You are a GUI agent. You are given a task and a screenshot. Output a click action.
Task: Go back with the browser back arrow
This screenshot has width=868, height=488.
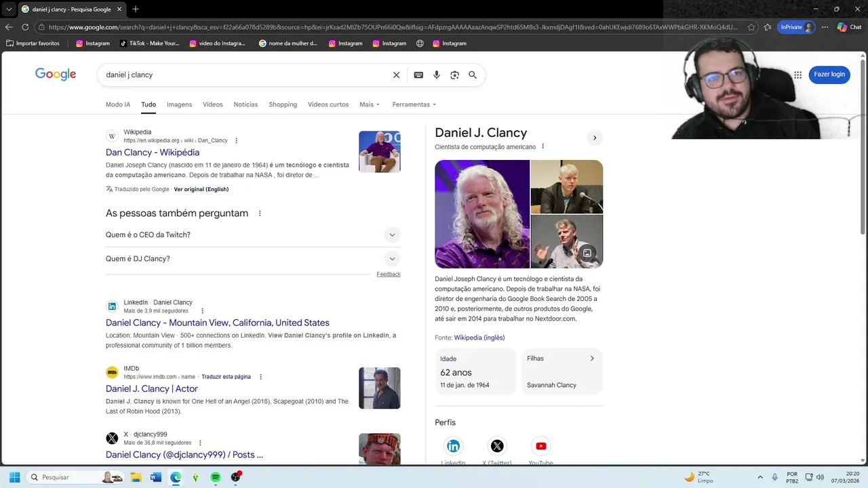(x=8, y=27)
